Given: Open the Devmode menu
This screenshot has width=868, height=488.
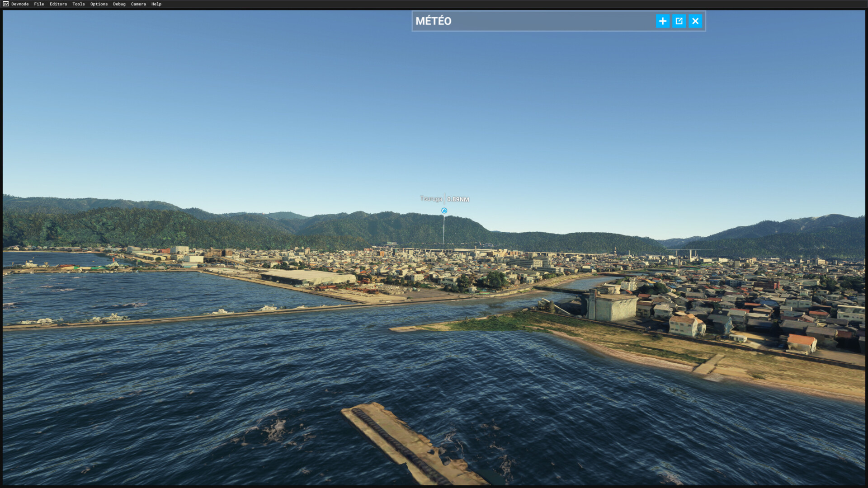Looking at the screenshot, I should pyautogui.click(x=20, y=4).
